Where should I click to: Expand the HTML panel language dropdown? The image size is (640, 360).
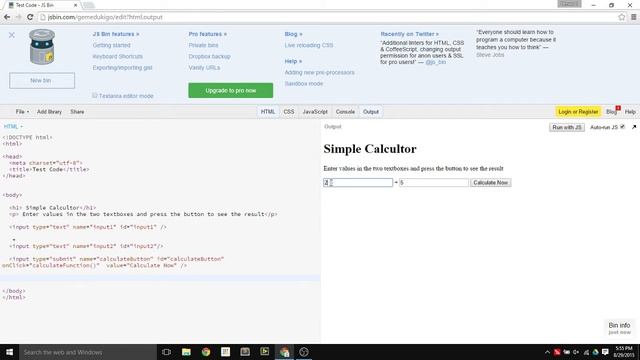[x=13, y=127]
